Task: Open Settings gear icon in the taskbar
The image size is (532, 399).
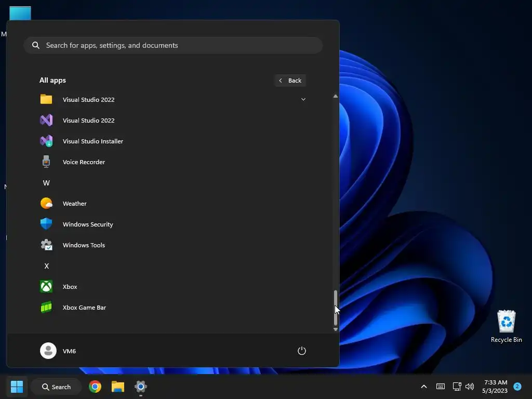Action: pyautogui.click(x=140, y=387)
